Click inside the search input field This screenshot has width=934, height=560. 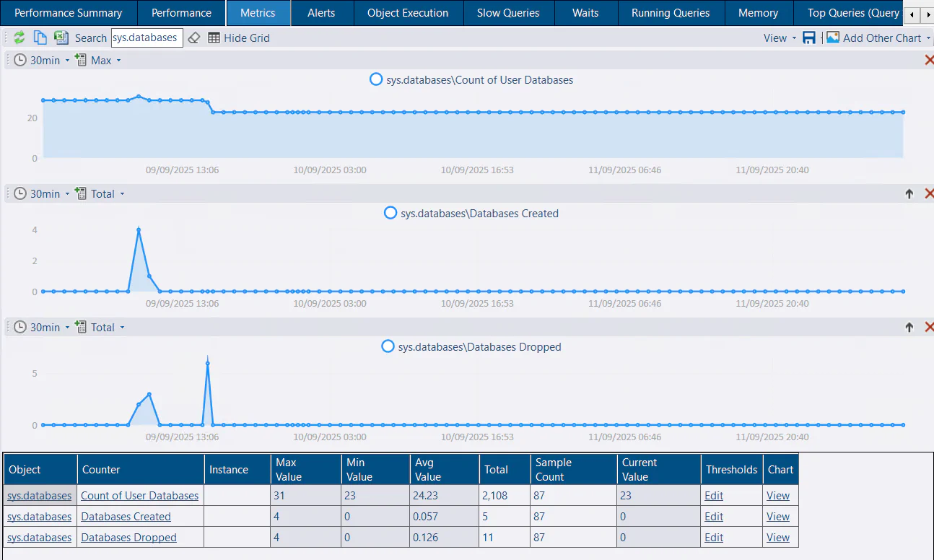click(147, 38)
